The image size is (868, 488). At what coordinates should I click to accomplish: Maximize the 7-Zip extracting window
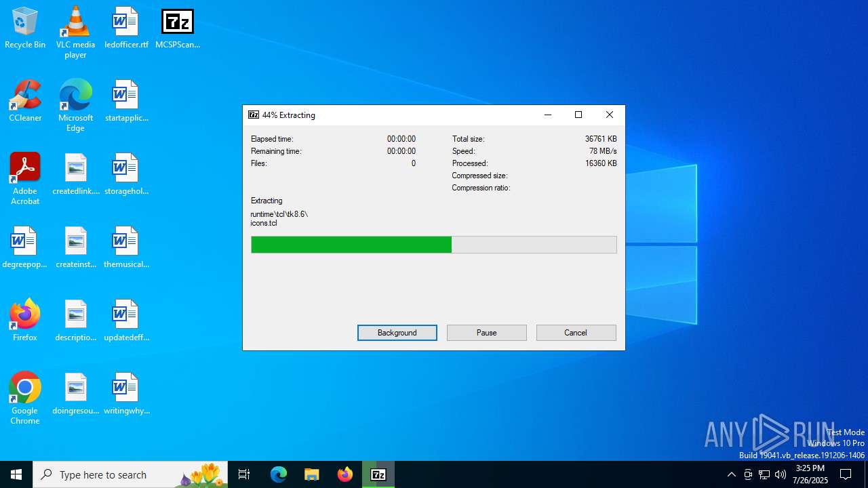click(x=578, y=115)
